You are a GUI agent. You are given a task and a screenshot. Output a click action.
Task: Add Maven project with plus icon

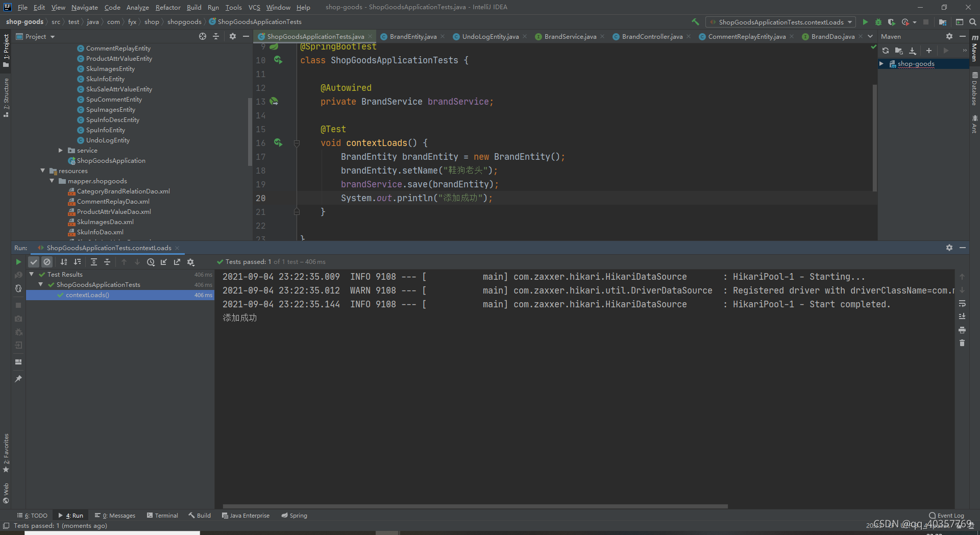coord(929,51)
